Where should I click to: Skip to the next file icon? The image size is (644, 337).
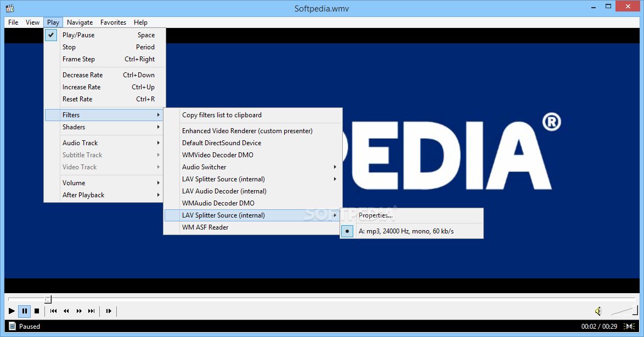(91, 311)
